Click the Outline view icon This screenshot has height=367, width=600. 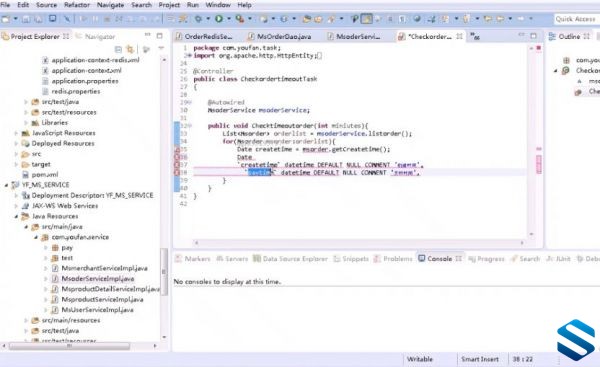552,36
